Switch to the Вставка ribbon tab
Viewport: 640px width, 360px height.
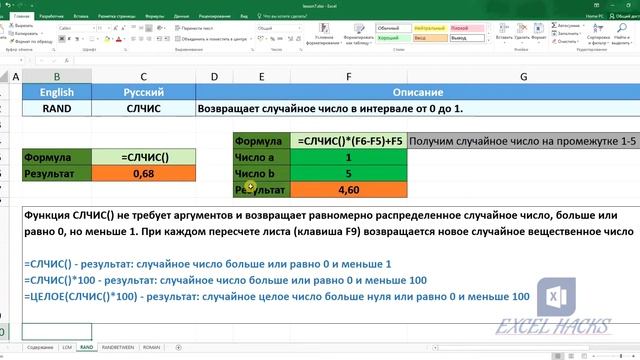point(81,16)
